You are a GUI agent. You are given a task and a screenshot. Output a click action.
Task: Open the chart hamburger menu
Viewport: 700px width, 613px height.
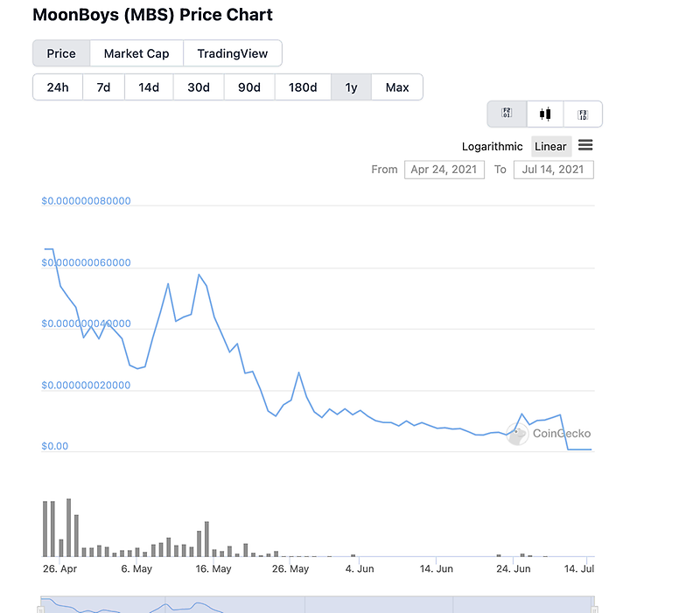pyautogui.click(x=585, y=145)
